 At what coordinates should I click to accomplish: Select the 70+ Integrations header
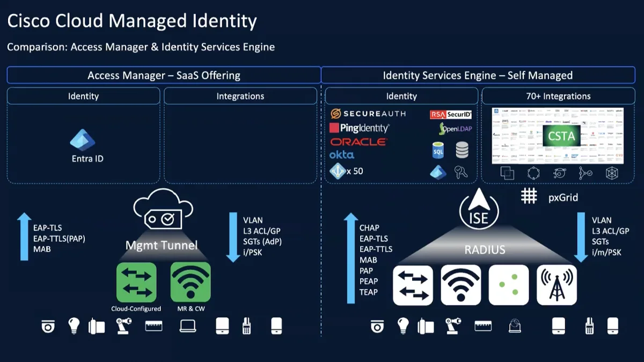(x=559, y=96)
